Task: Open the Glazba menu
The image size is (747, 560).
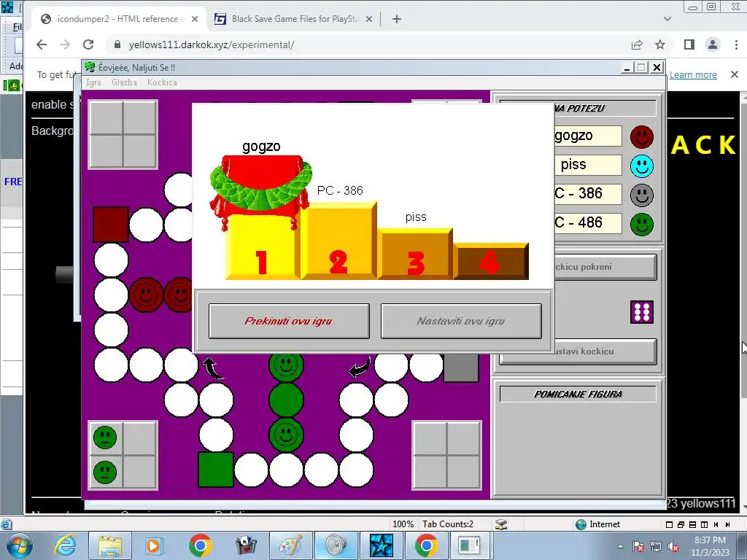Action: 124,82
